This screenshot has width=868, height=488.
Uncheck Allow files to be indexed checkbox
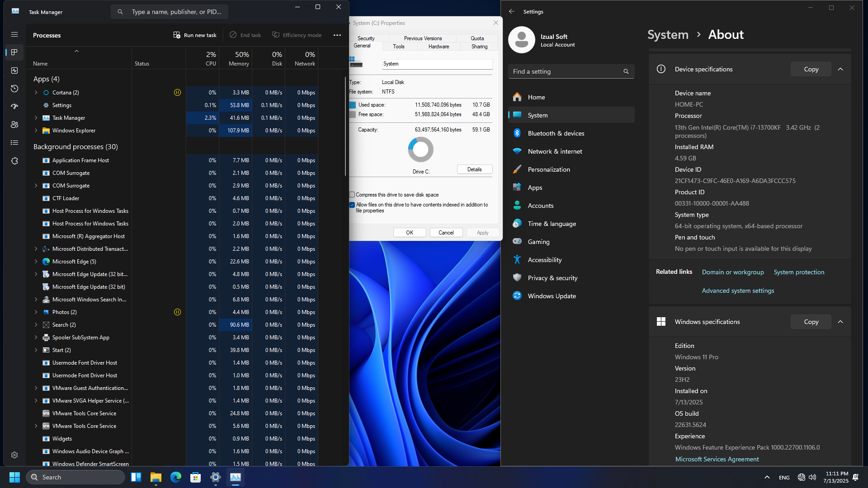pos(352,205)
